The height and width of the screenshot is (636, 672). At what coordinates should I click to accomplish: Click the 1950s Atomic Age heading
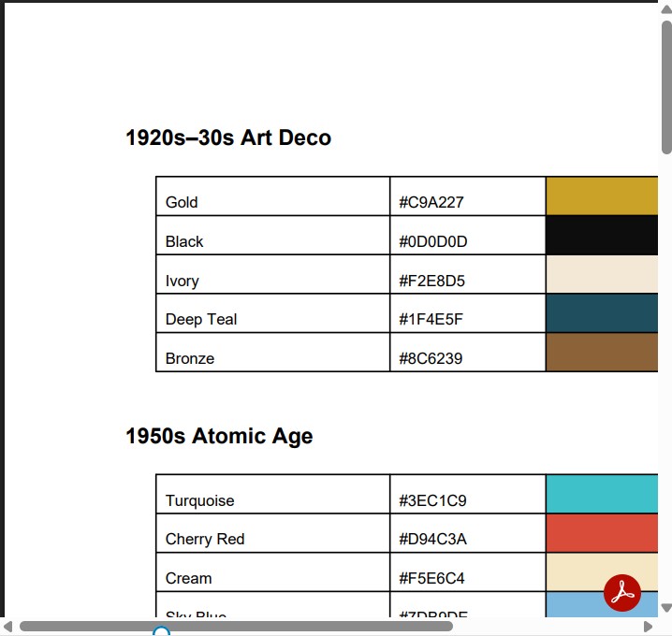tap(219, 436)
